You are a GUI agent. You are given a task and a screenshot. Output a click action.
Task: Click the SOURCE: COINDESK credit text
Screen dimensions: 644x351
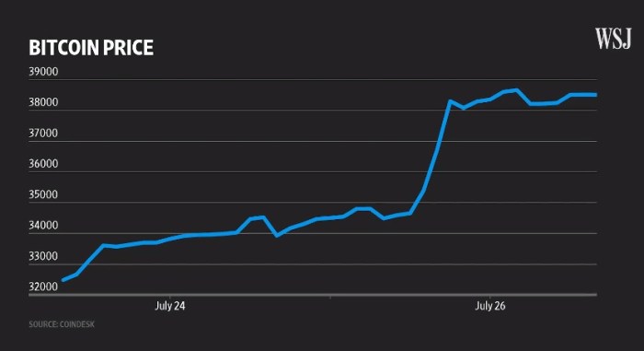[62, 324]
